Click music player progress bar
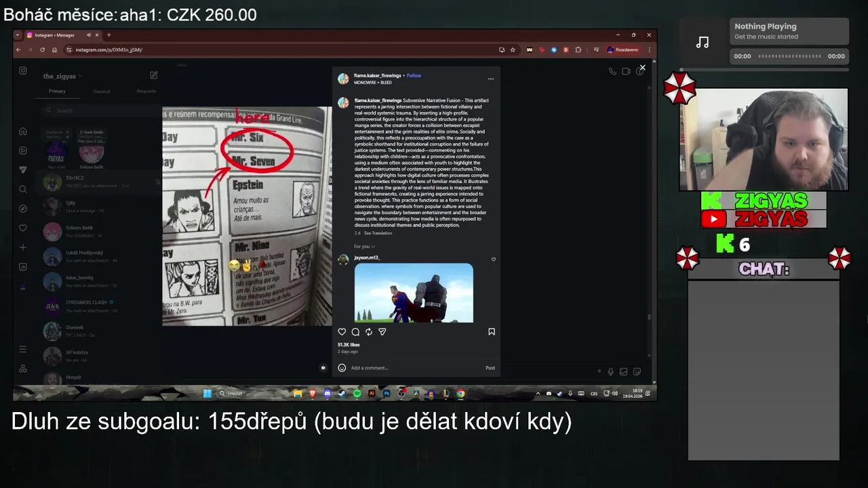The image size is (868, 488). (x=789, y=56)
